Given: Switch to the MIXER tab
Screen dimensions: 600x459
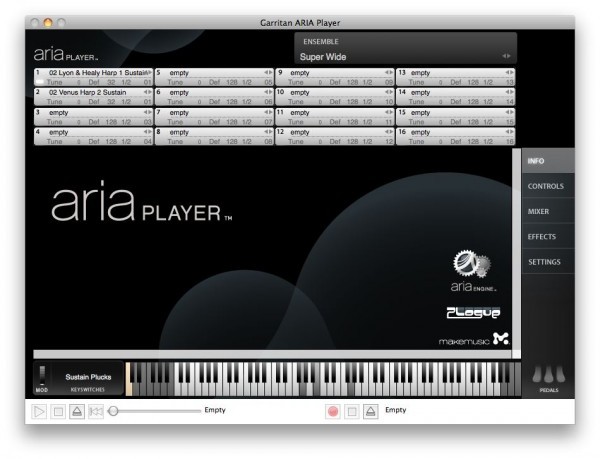Looking at the screenshot, I should click(548, 212).
